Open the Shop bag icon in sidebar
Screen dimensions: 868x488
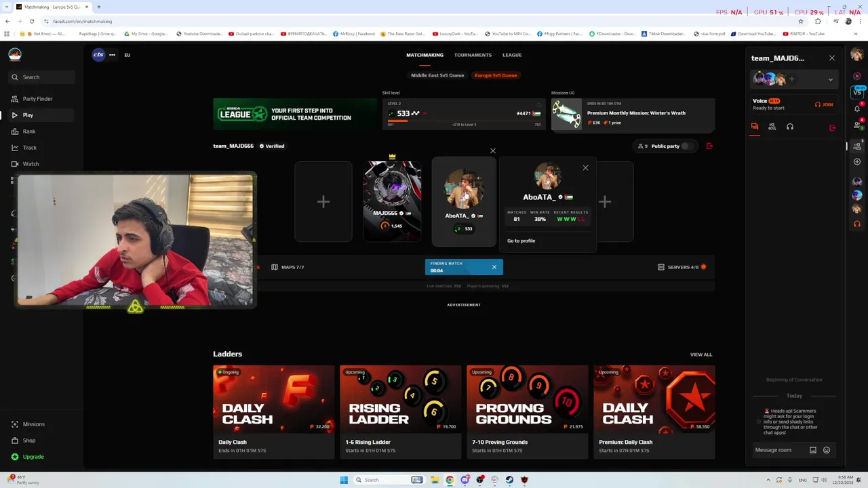15,441
